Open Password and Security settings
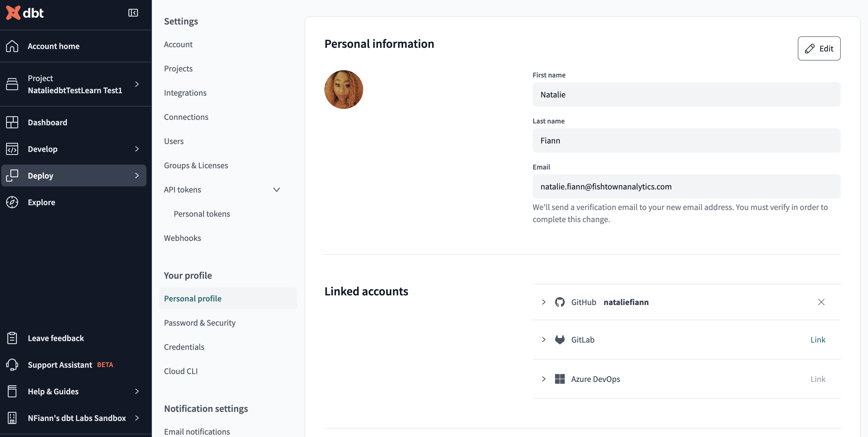The width and height of the screenshot is (868, 437). point(199,322)
